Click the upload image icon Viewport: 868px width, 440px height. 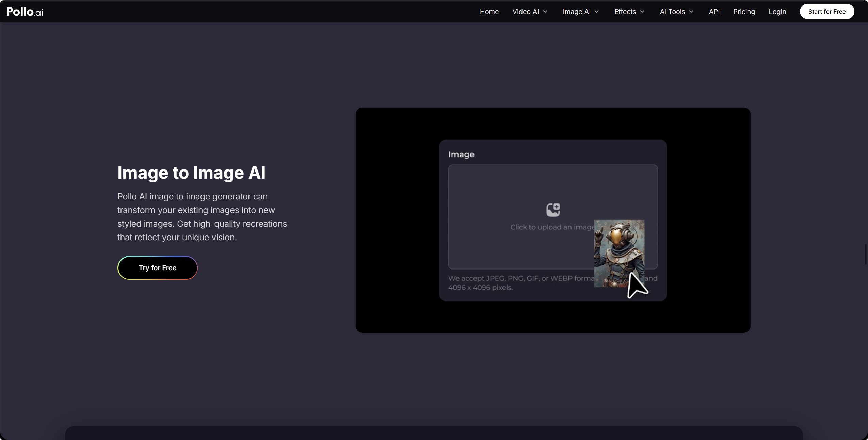coord(553,210)
